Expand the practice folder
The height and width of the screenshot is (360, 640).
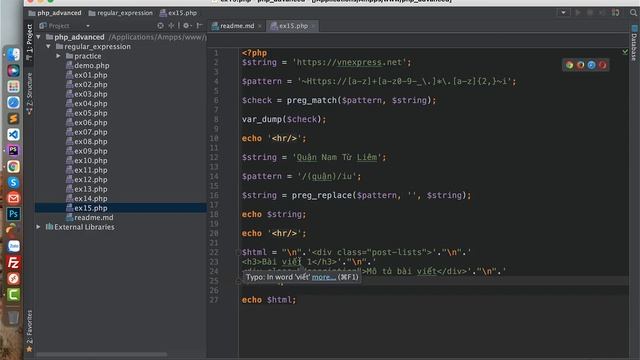pyautogui.click(x=58, y=56)
